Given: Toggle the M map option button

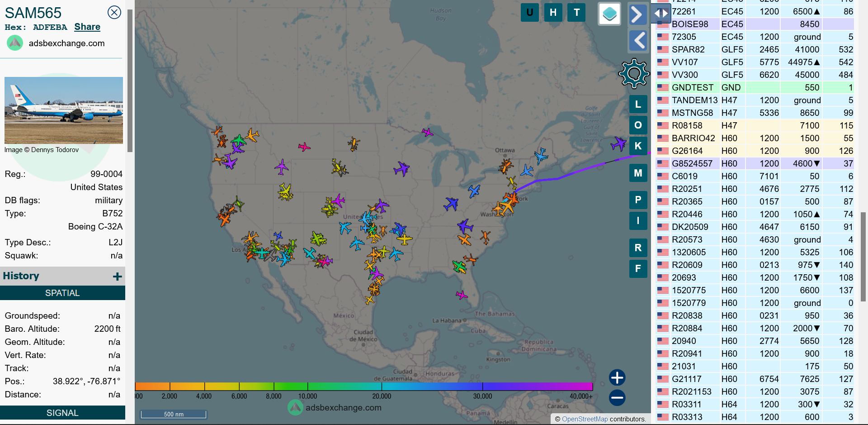Looking at the screenshot, I should (x=638, y=173).
